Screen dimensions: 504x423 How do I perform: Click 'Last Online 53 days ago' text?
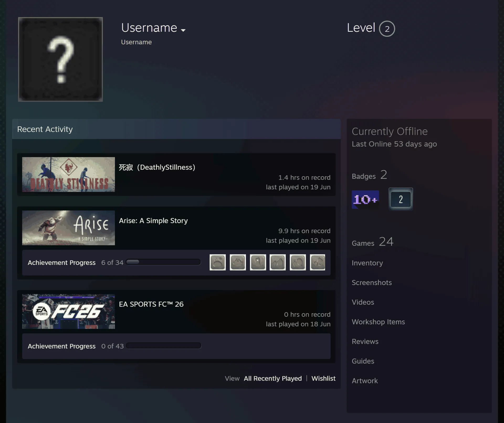pos(394,144)
